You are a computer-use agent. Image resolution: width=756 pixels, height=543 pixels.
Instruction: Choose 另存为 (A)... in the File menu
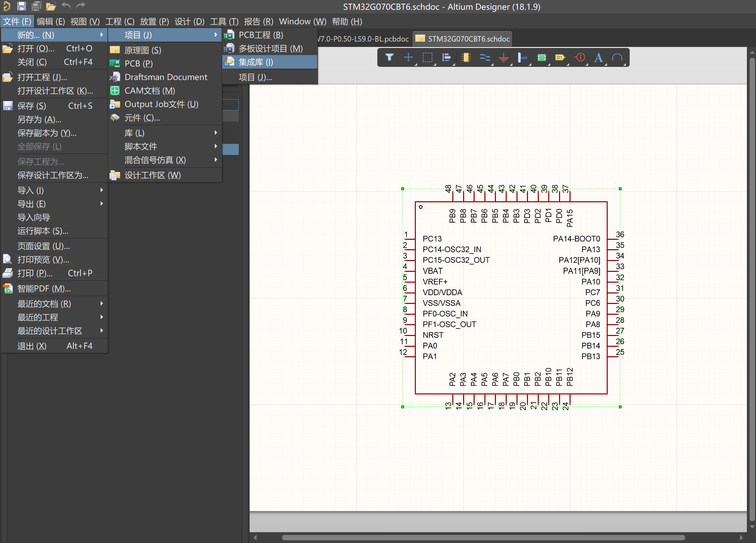54,119
